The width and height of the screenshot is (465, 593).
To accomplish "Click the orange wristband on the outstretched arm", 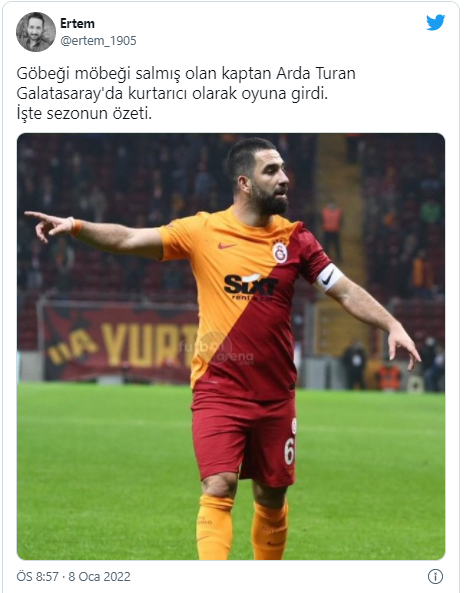I will click(76, 227).
